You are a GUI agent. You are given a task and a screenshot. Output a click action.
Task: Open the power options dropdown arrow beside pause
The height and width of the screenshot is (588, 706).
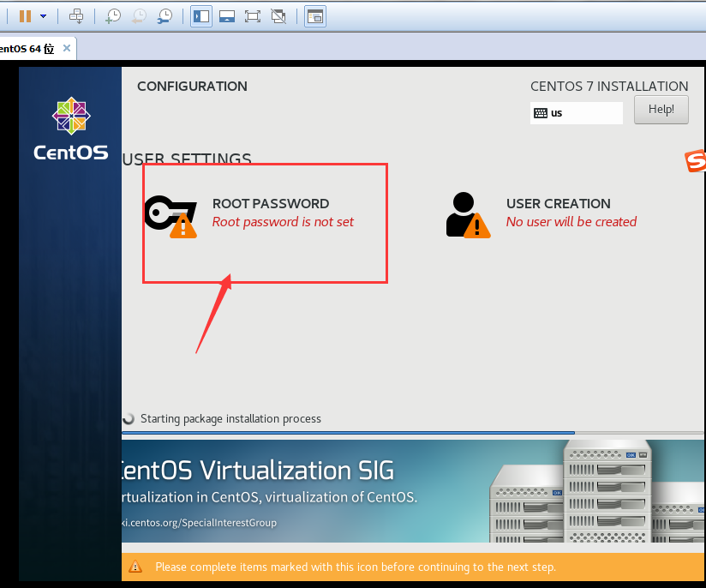43,16
